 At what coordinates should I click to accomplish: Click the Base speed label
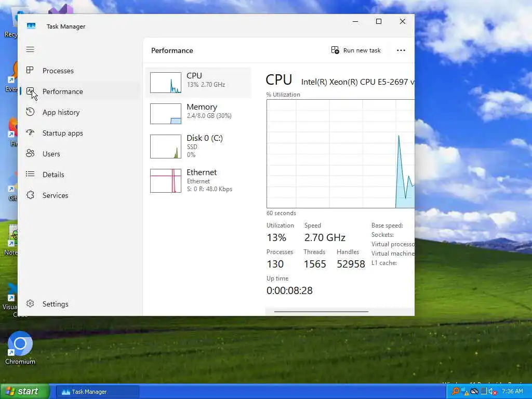coord(387,225)
